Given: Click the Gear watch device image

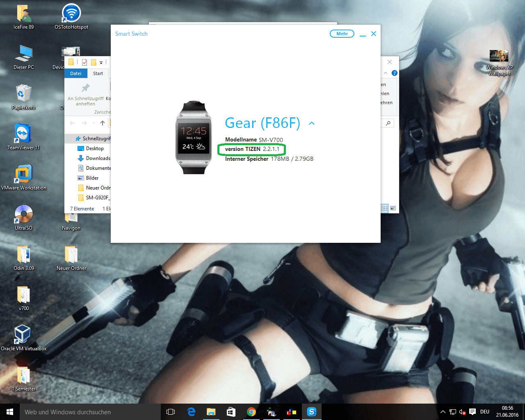Looking at the screenshot, I should click(194, 137).
